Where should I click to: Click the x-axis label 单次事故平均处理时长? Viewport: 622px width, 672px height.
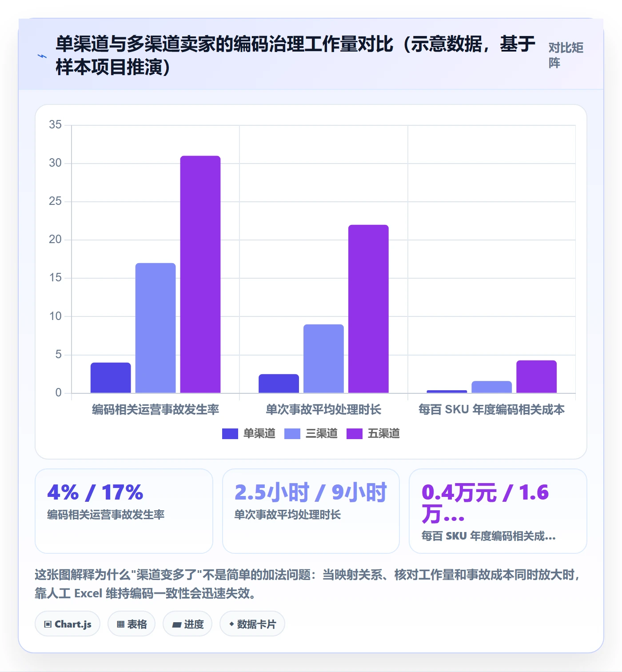pos(323,409)
